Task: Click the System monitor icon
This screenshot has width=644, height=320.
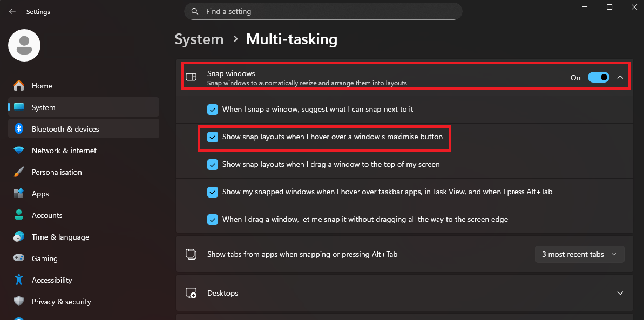Action: (x=19, y=107)
